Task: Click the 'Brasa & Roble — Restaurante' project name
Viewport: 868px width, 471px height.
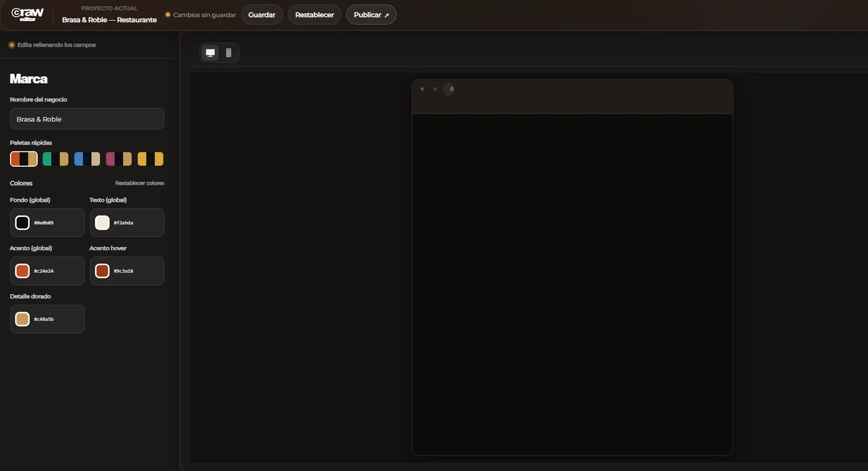Action: (x=109, y=20)
